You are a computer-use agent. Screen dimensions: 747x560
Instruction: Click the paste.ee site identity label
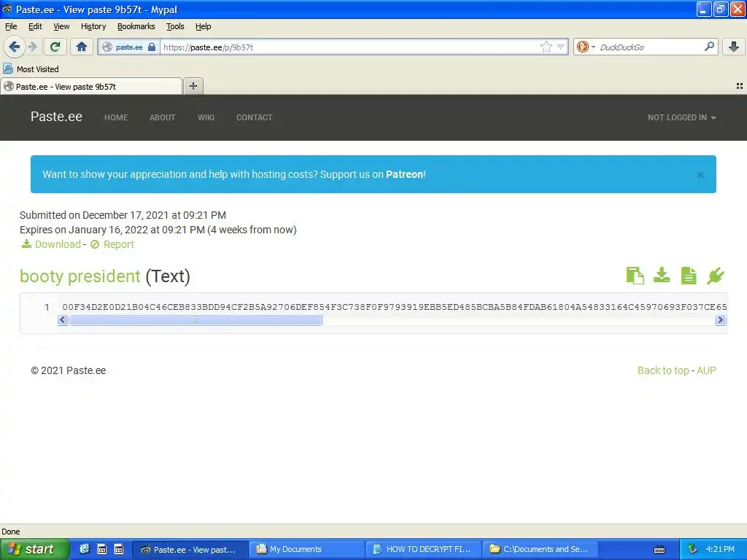pos(129,47)
